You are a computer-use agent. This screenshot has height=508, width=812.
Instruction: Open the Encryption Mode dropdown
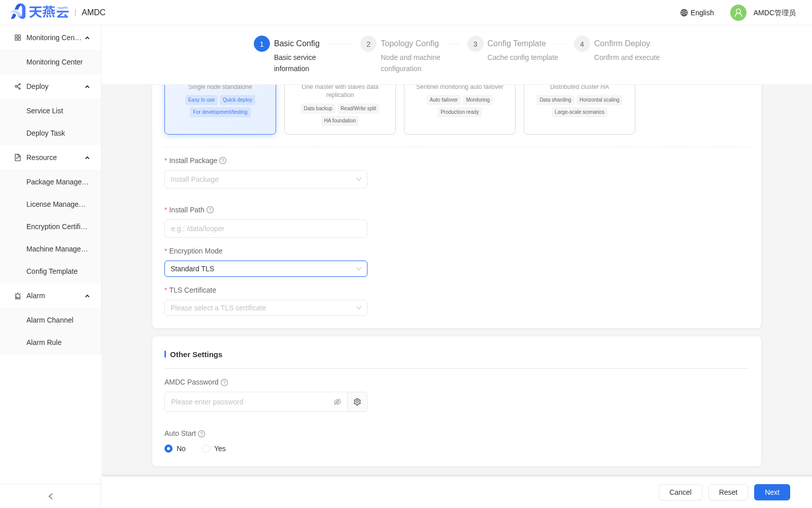[x=266, y=269]
